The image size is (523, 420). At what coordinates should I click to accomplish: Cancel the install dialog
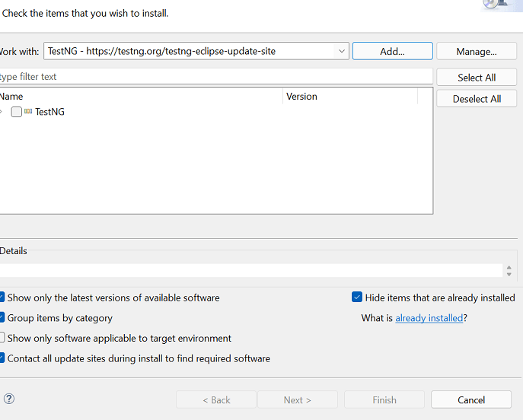click(x=471, y=399)
